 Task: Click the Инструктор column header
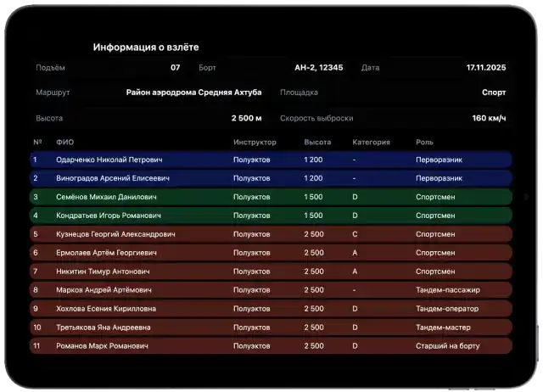[x=255, y=142]
